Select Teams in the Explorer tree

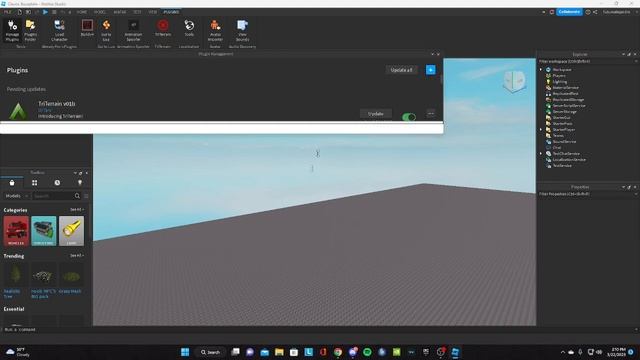pos(558,136)
